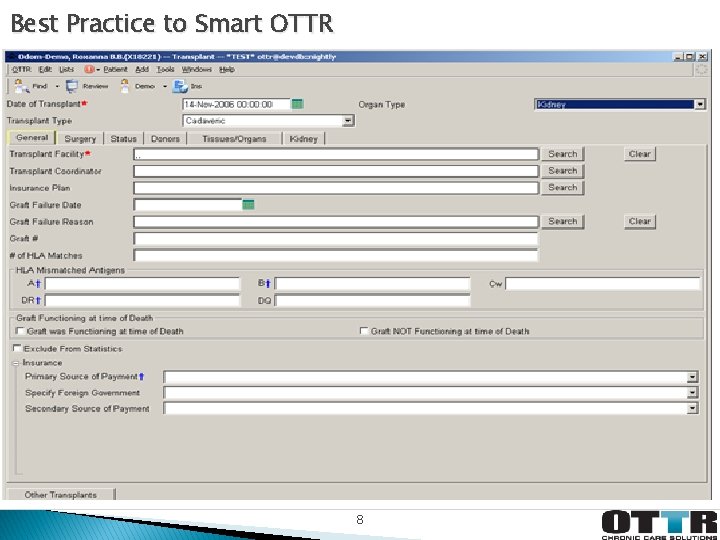Open Primary Source of Payment dropdown

(x=692, y=377)
